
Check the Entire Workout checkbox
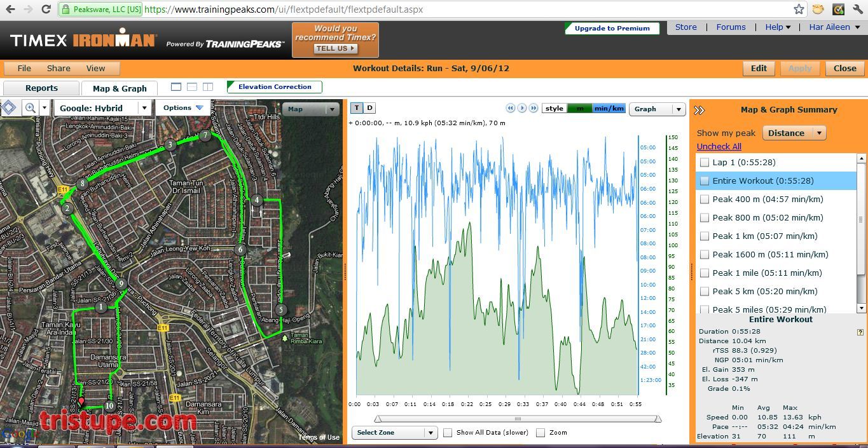coord(705,180)
